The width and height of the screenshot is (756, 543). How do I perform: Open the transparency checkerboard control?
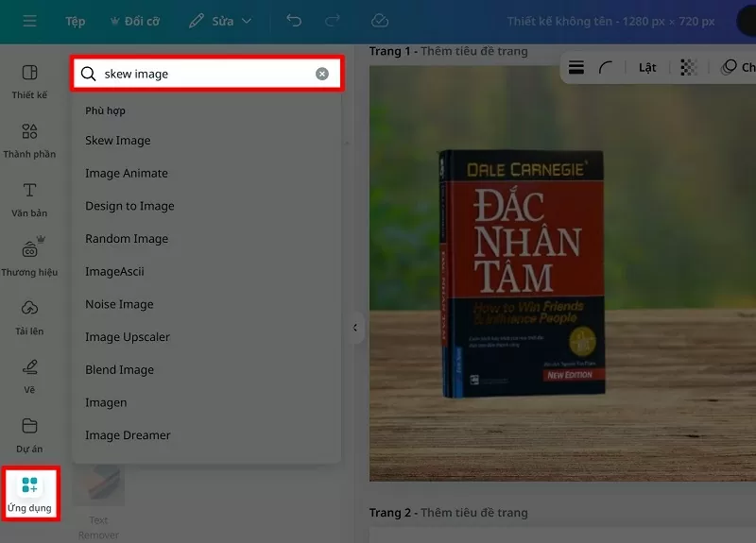(689, 67)
